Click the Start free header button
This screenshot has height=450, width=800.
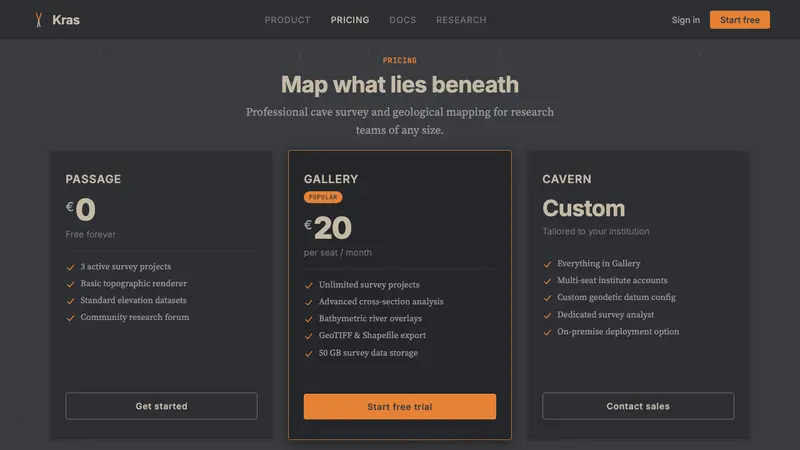pos(740,20)
